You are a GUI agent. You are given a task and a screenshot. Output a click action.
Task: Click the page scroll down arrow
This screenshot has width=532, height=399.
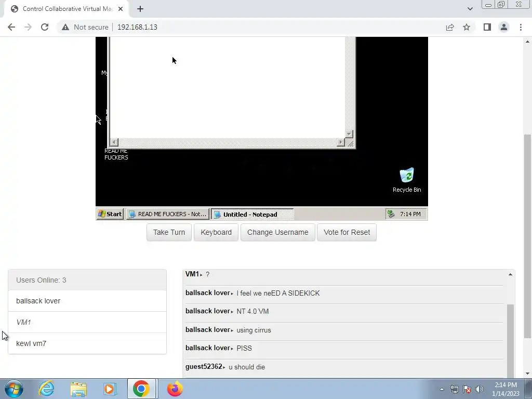pyautogui.click(x=527, y=374)
